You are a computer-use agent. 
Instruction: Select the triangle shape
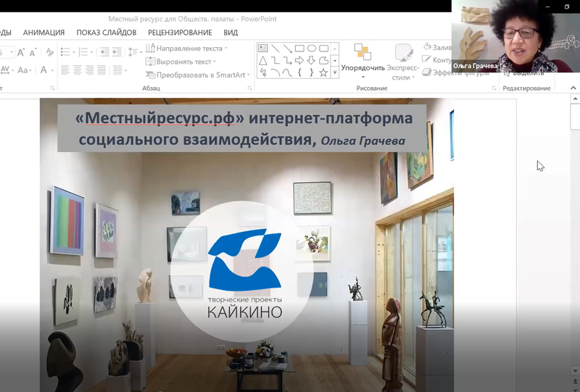263,60
